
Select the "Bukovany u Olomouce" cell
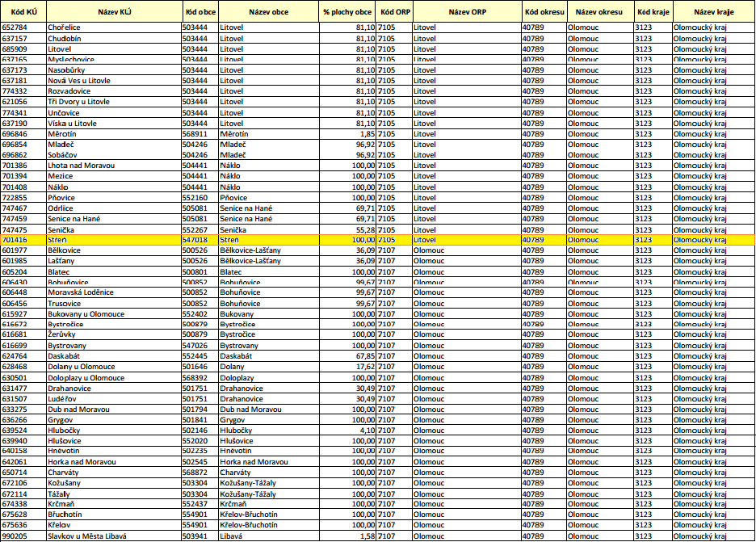(x=114, y=314)
